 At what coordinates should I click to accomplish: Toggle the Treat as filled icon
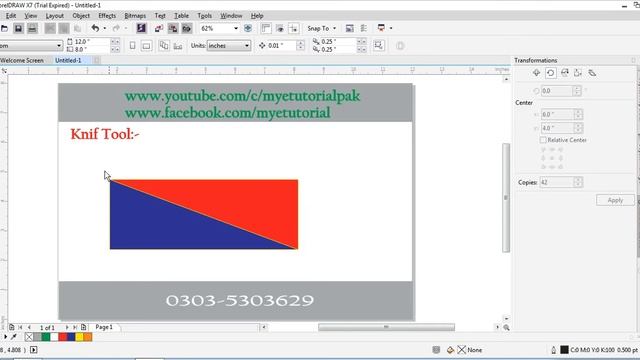tap(378, 45)
